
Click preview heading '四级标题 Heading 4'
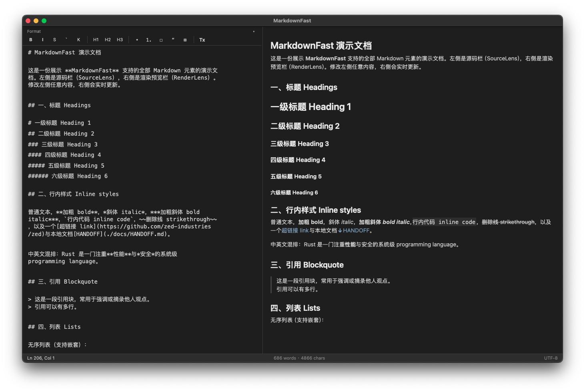[298, 160]
